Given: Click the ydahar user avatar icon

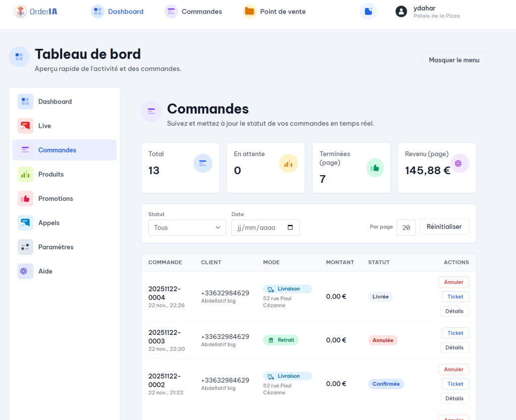Looking at the screenshot, I should (x=401, y=12).
